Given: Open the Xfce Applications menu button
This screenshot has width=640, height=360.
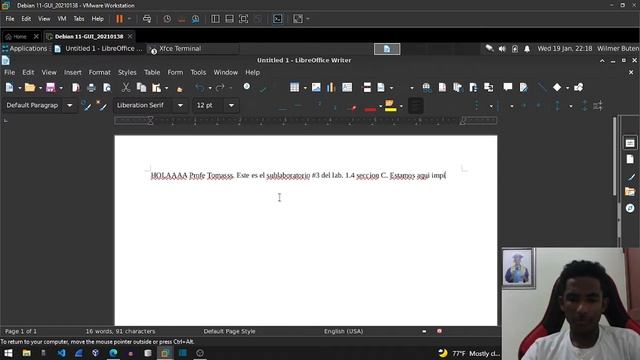Looking at the screenshot, I should (x=25, y=49).
